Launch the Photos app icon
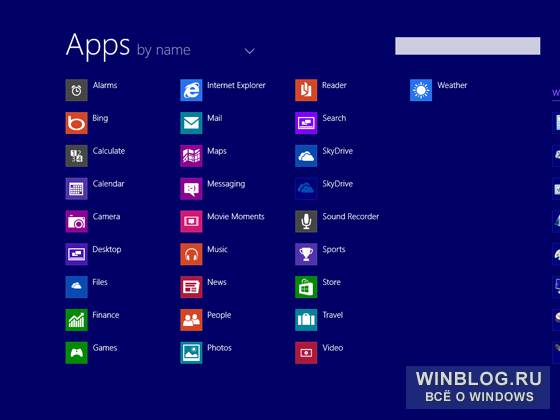This screenshot has height=420, width=560. click(x=191, y=352)
